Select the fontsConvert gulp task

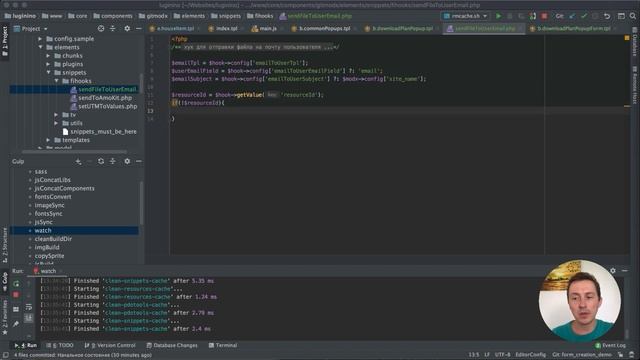point(53,197)
